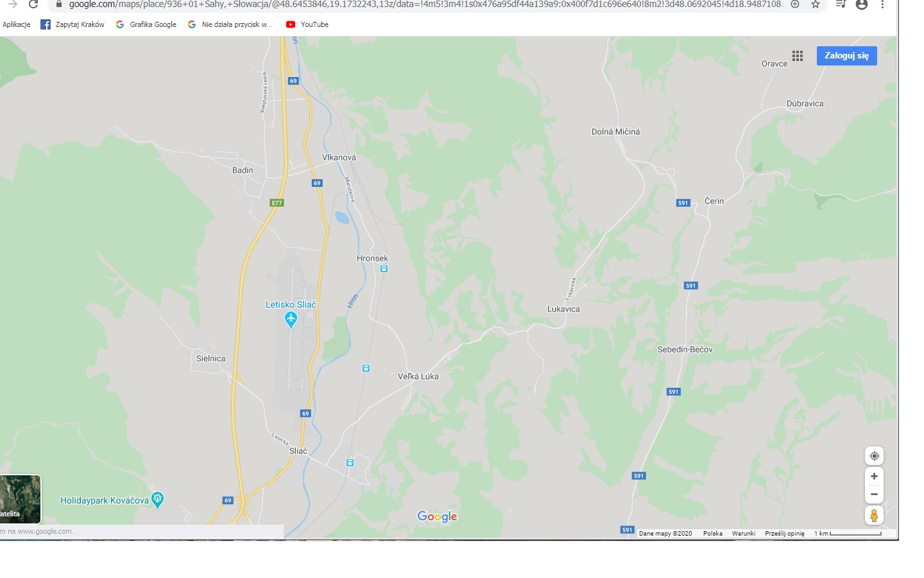Open the Grafika Google bookmark
The image size is (924, 578).
(x=146, y=24)
